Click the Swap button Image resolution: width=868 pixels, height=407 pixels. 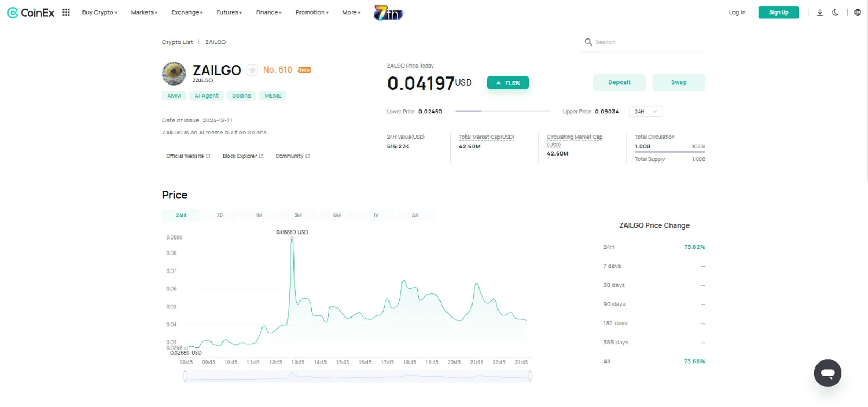click(x=679, y=82)
